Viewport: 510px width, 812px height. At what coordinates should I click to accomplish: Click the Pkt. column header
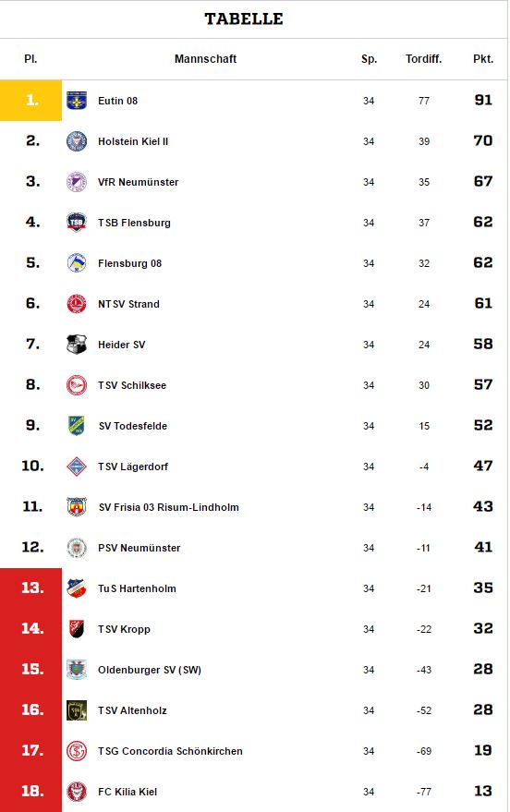coord(483,59)
